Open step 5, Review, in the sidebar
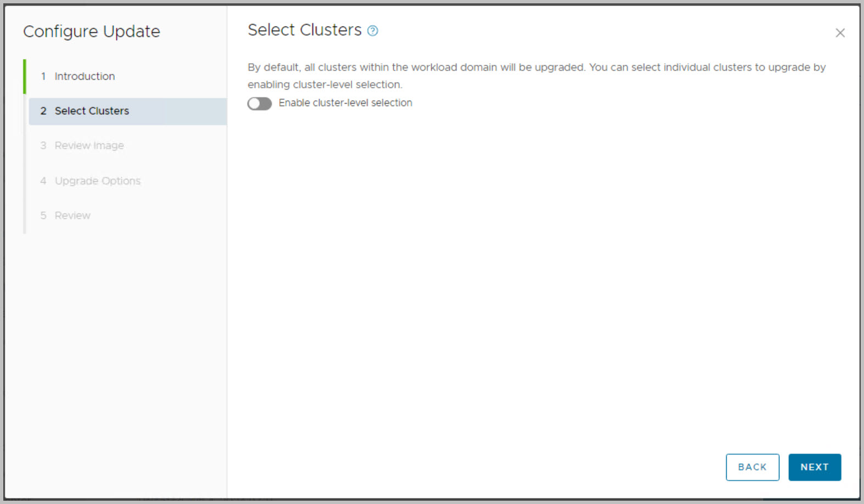Image resolution: width=864 pixels, height=504 pixels. tap(73, 215)
